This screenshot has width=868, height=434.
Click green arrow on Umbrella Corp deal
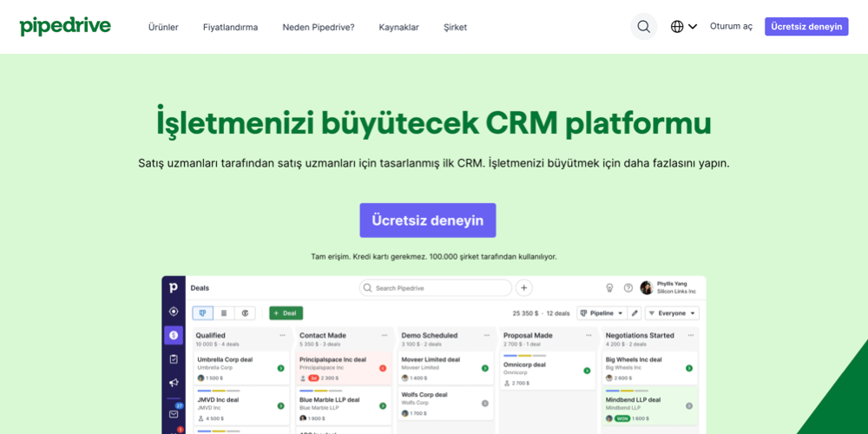280,368
